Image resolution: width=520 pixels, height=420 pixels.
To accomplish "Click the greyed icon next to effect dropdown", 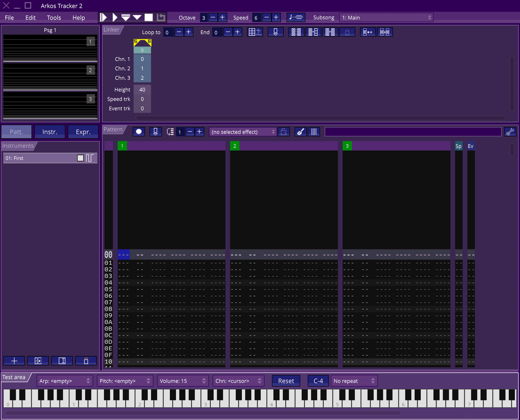I will (284, 132).
